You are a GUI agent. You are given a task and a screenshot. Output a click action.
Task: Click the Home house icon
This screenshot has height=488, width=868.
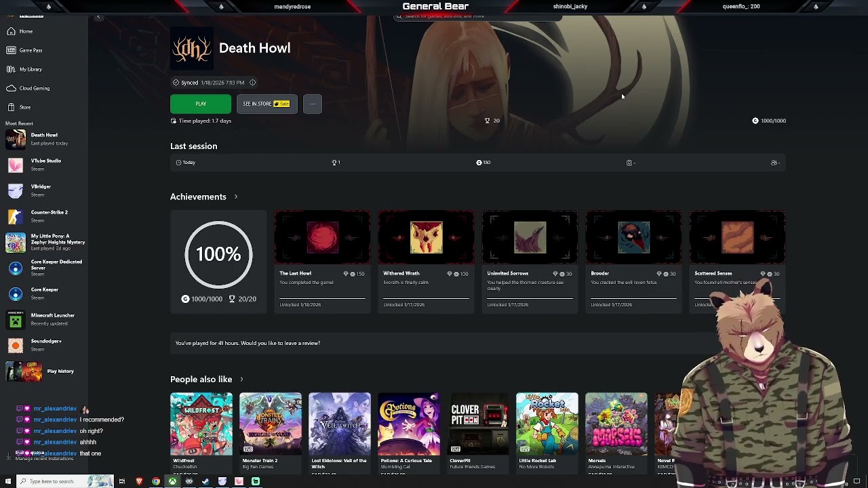[x=11, y=31]
